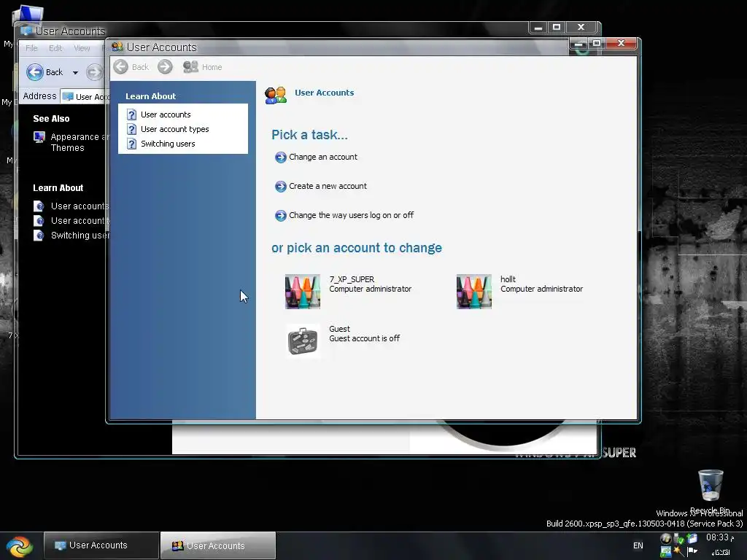Click the round silver tray icon
747x560 pixels.
click(x=665, y=539)
